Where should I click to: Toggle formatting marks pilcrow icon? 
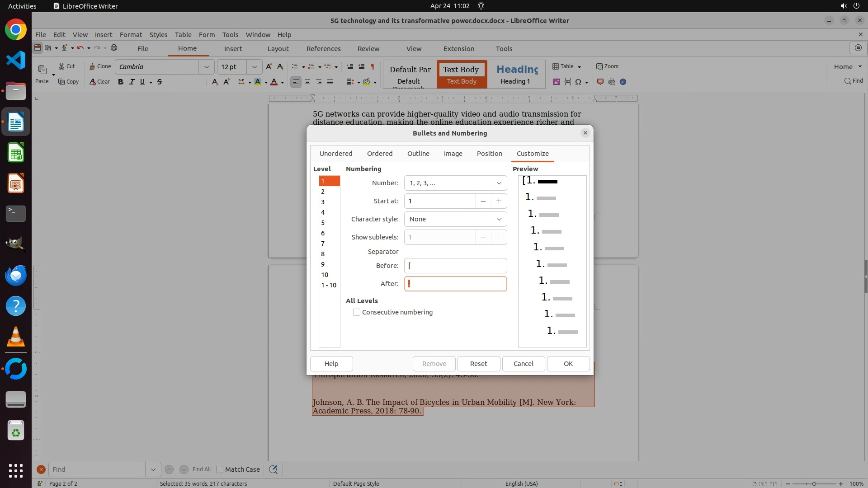373,66
